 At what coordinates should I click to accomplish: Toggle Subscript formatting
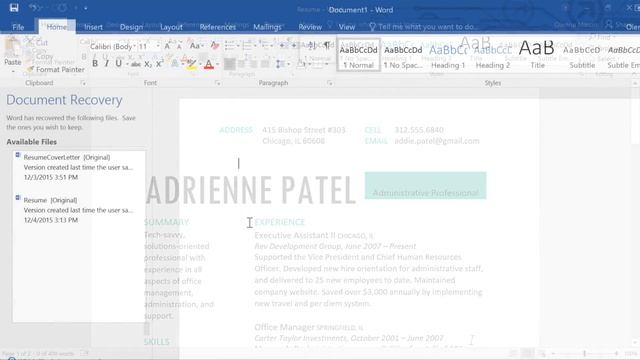(x=148, y=64)
